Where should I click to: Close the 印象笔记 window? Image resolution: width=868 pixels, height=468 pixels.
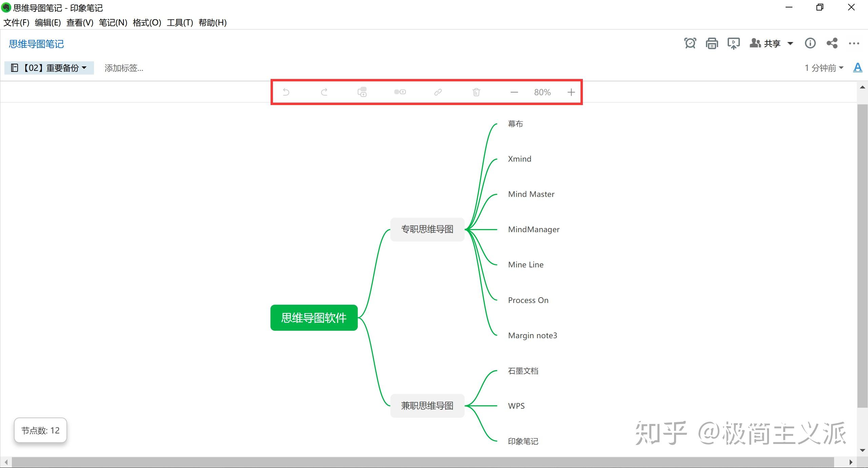coord(851,7)
